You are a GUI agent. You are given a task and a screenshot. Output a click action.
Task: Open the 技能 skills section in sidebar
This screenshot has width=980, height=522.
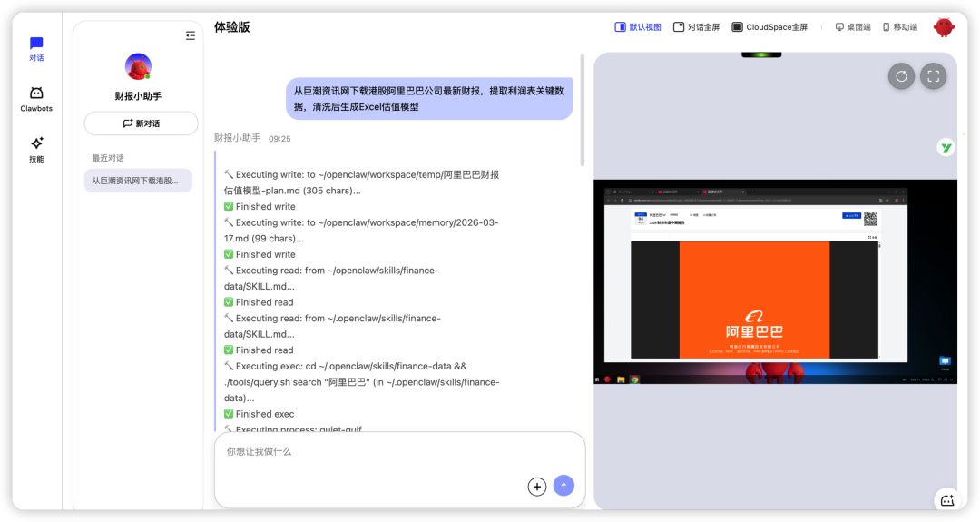pyautogui.click(x=36, y=150)
